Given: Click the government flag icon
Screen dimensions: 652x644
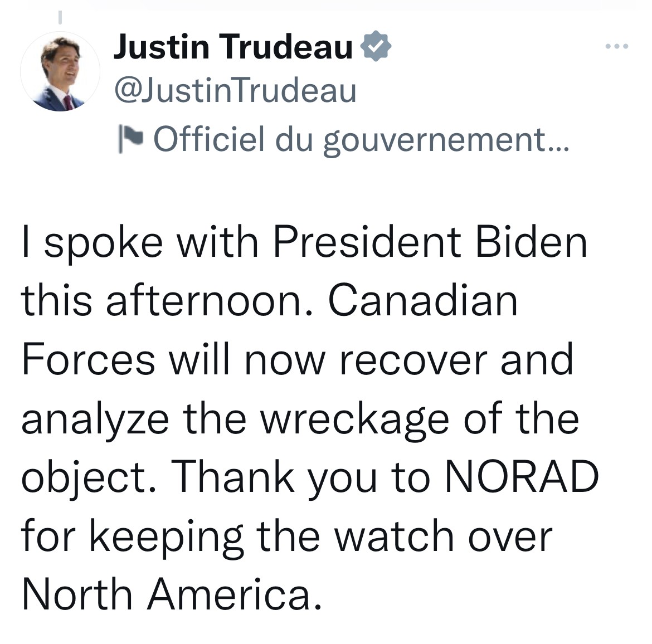Looking at the screenshot, I should point(130,139).
